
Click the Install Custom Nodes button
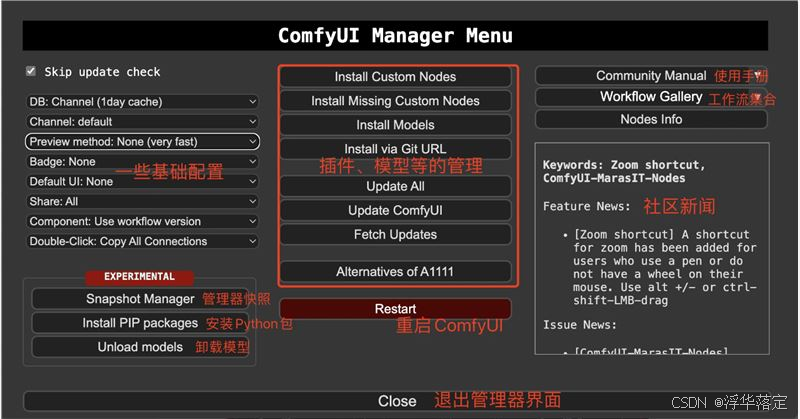pos(395,77)
